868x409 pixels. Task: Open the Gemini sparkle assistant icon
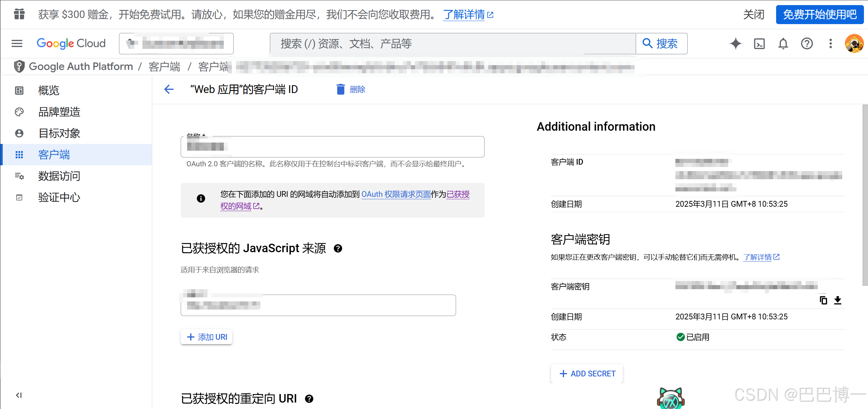735,43
